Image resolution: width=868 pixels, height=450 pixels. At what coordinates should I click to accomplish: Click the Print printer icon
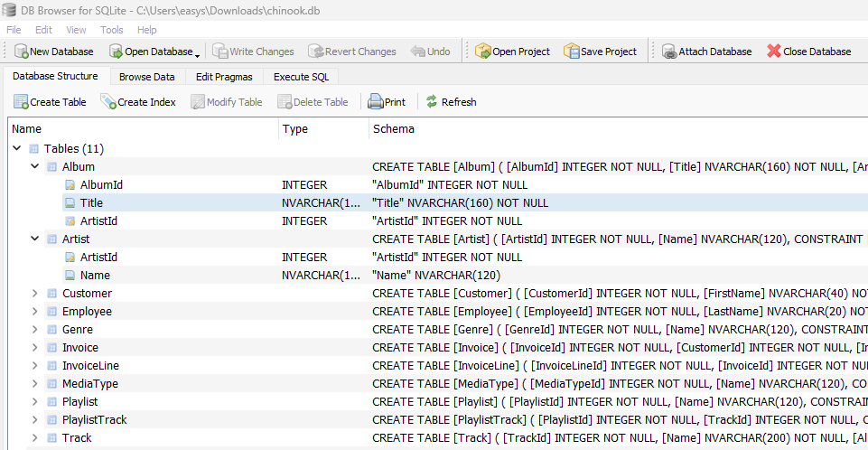[376, 102]
